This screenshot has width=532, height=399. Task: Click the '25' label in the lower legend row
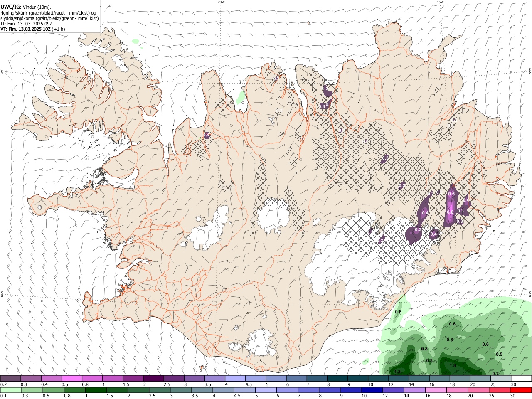click(491, 396)
